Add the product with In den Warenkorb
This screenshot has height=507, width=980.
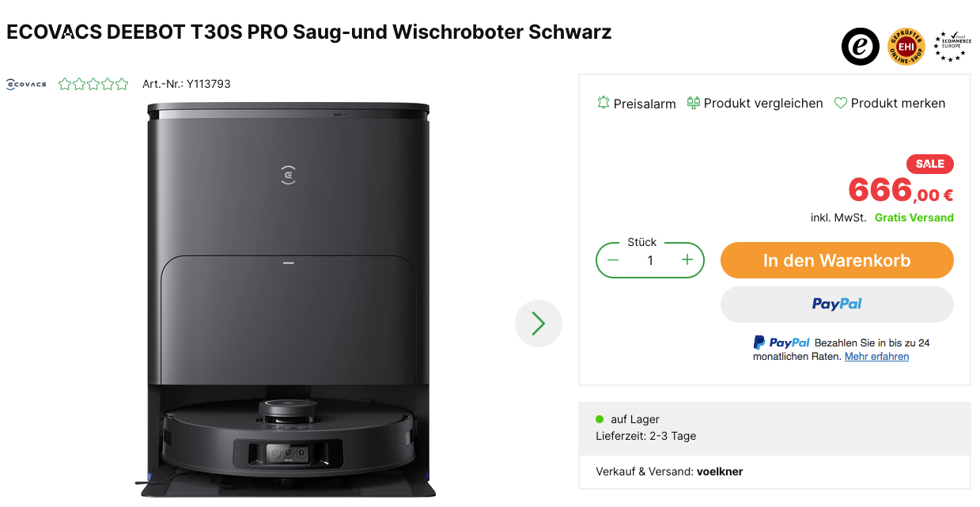pos(837,260)
